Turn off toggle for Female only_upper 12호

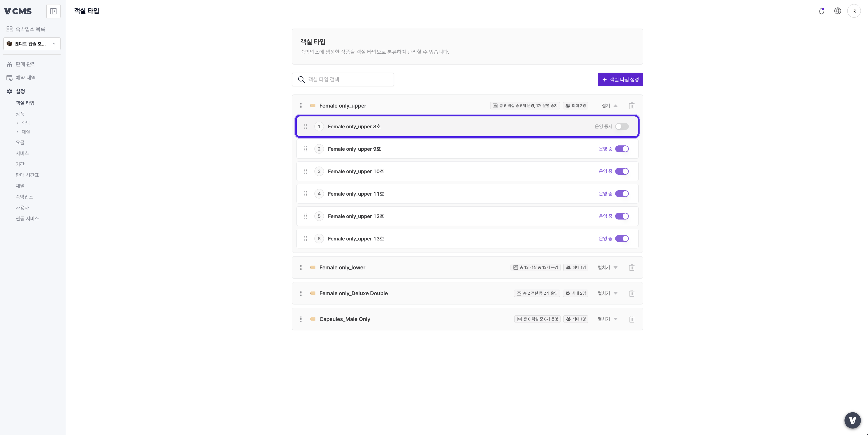click(622, 216)
